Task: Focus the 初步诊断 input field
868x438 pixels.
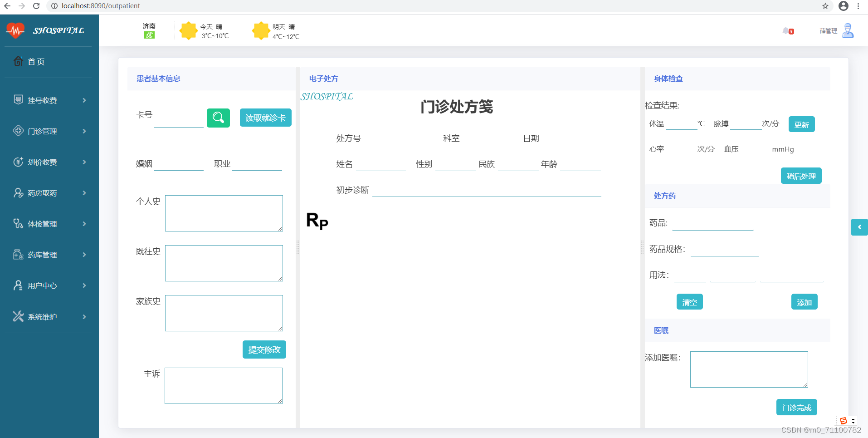Action: 487,190
